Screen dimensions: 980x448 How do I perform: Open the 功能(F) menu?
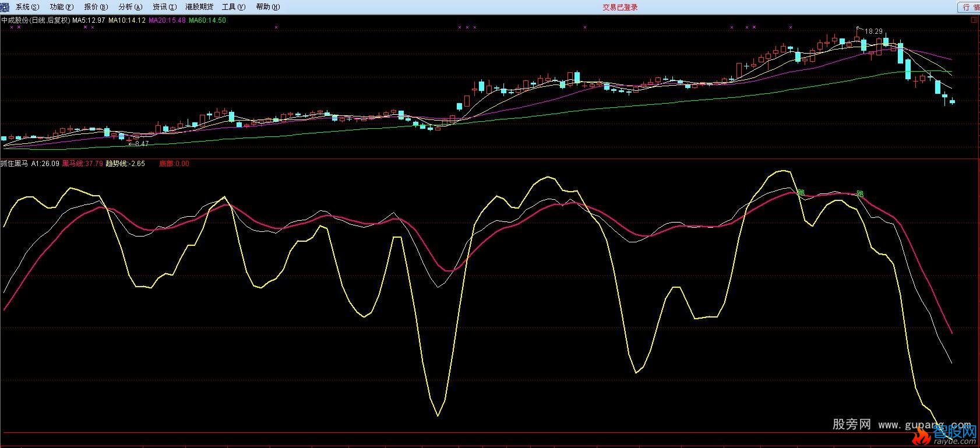click(x=62, y=7)
